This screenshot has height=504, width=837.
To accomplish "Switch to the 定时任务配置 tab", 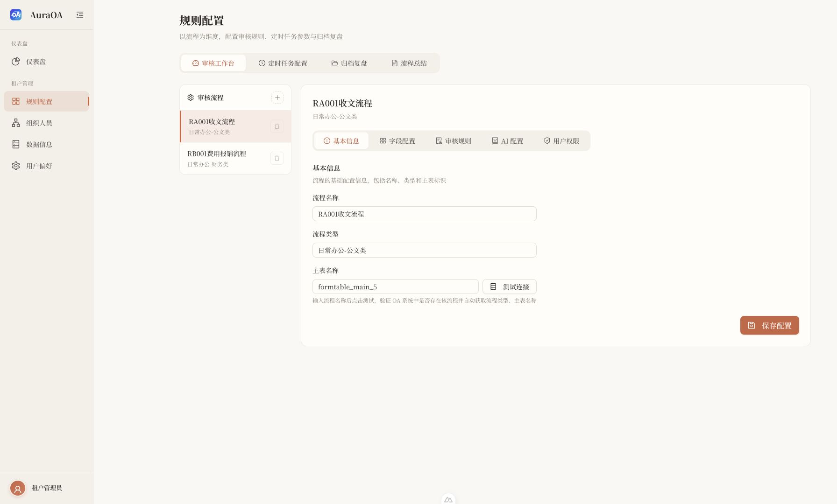I will pyautogui.click(x=283, y=63).
